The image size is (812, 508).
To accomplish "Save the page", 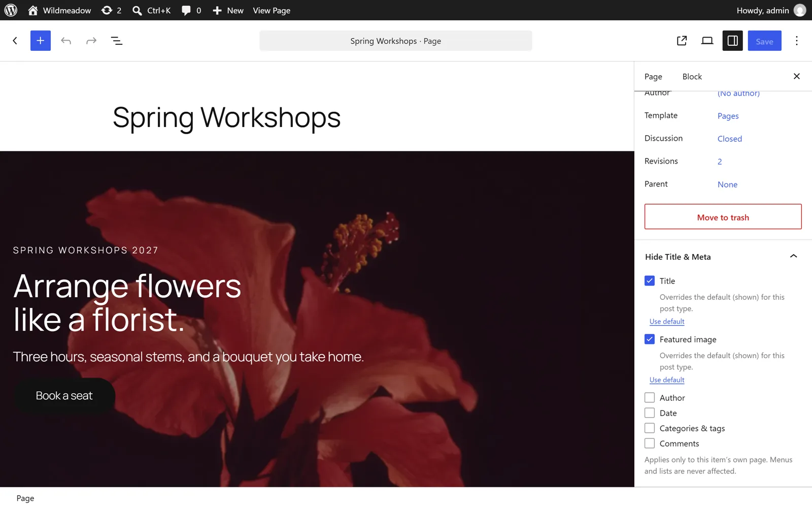I will (765, 41).
